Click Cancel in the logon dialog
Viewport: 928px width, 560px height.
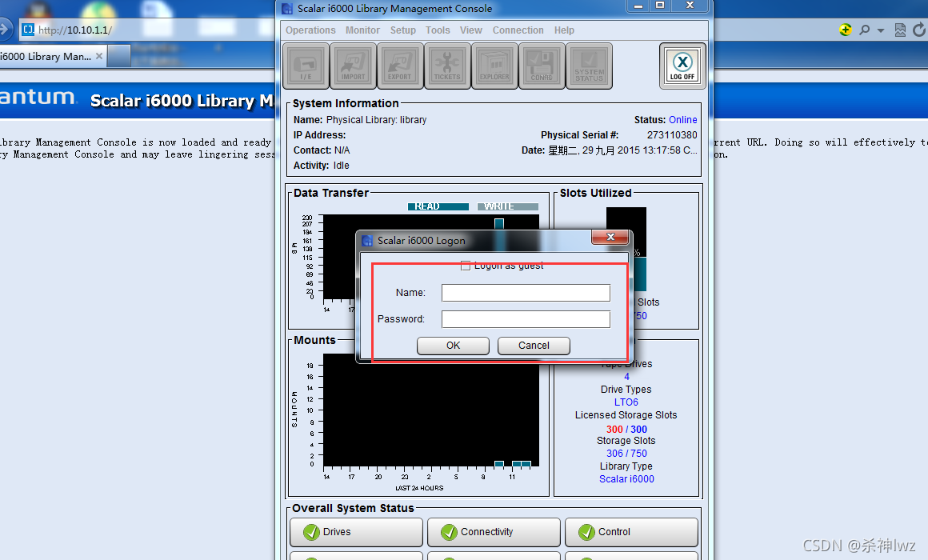coord(534,346)
